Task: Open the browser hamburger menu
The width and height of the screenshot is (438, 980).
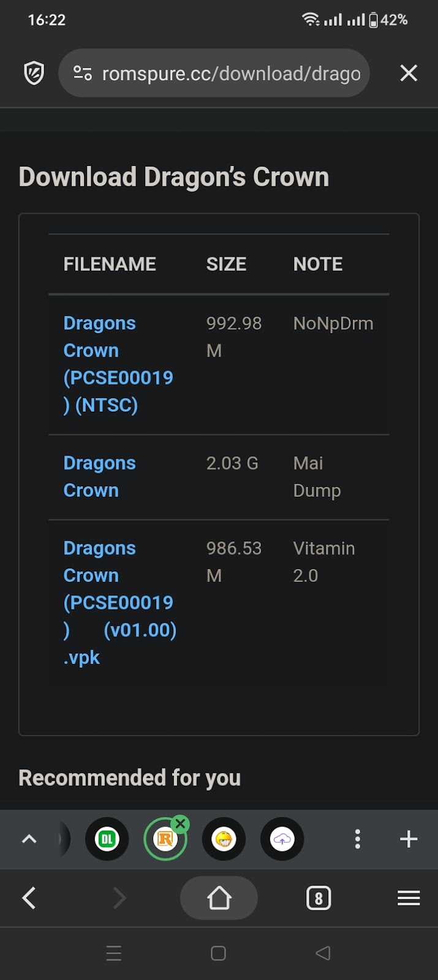Action: [x=409, y=899]
